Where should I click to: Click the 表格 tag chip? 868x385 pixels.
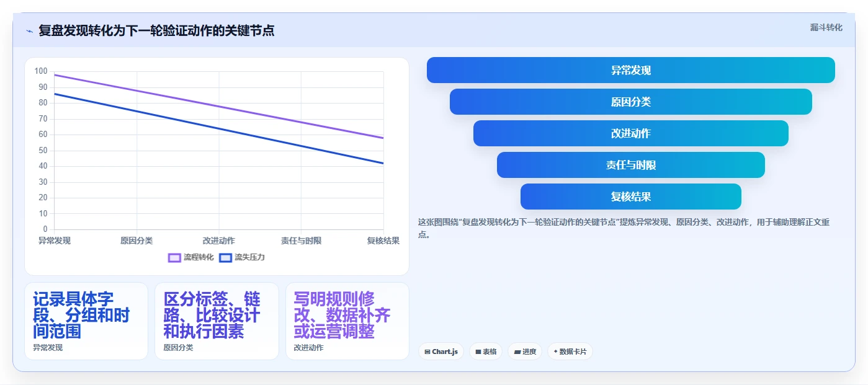pyautogui.click(x=486, y=352)
